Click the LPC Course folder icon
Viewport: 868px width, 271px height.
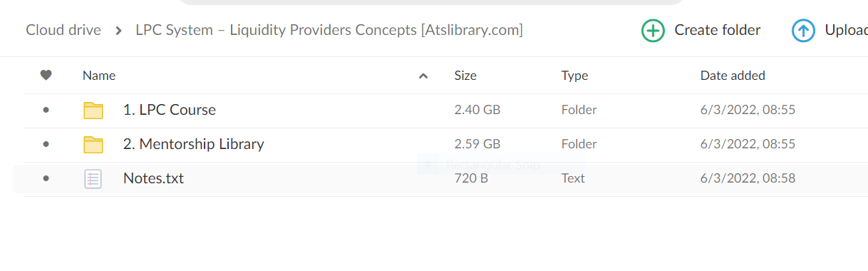tap(93, 111)
